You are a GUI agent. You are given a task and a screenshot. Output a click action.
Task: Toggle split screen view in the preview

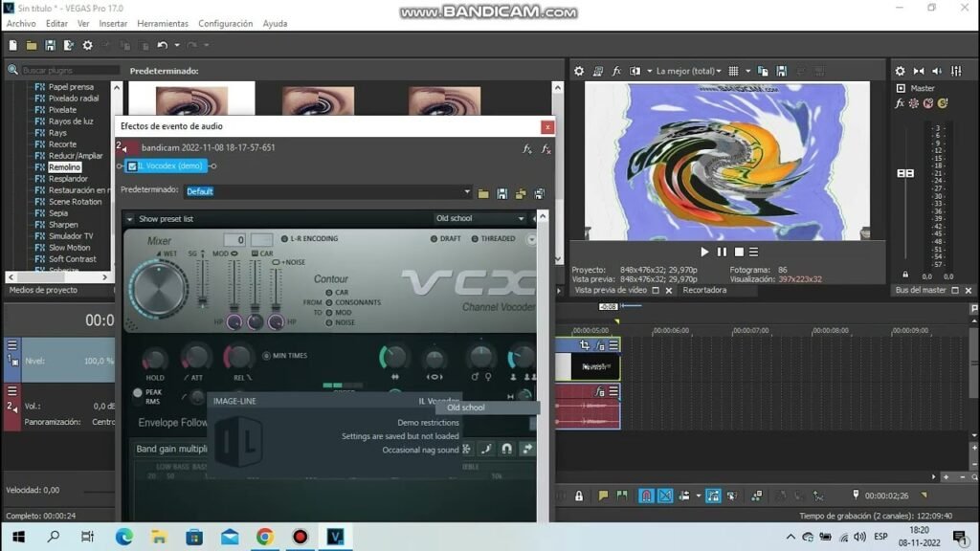click(635, 71)
